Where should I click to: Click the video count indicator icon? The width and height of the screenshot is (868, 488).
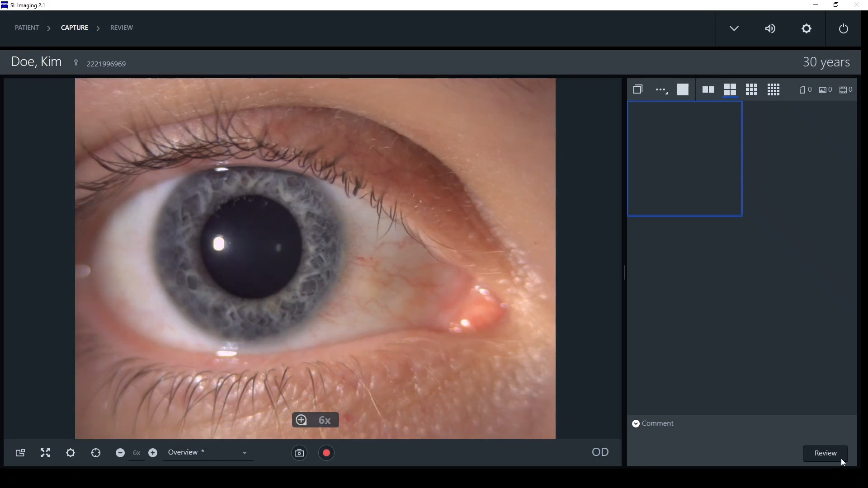point(844,89)
